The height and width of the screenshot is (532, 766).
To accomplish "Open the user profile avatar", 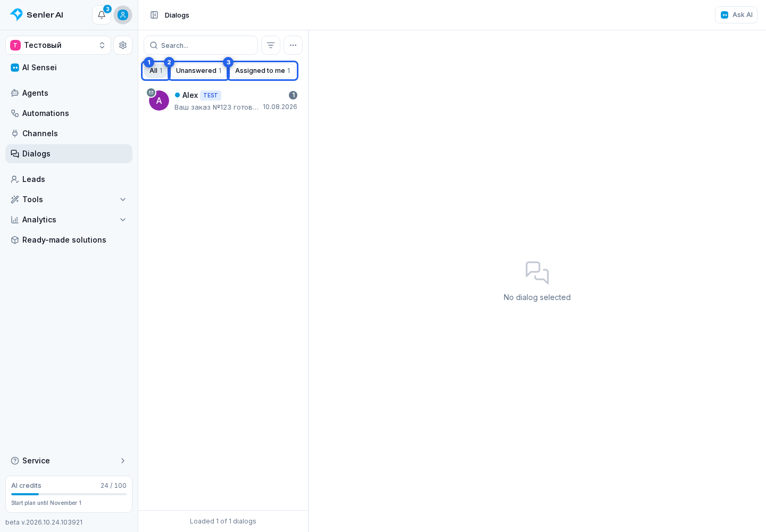I will 123,15.
